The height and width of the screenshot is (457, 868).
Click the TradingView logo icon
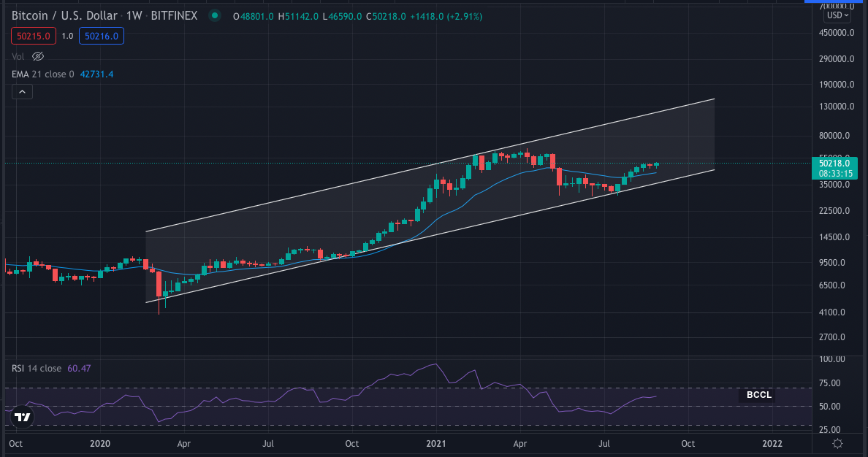click(23, 417)
